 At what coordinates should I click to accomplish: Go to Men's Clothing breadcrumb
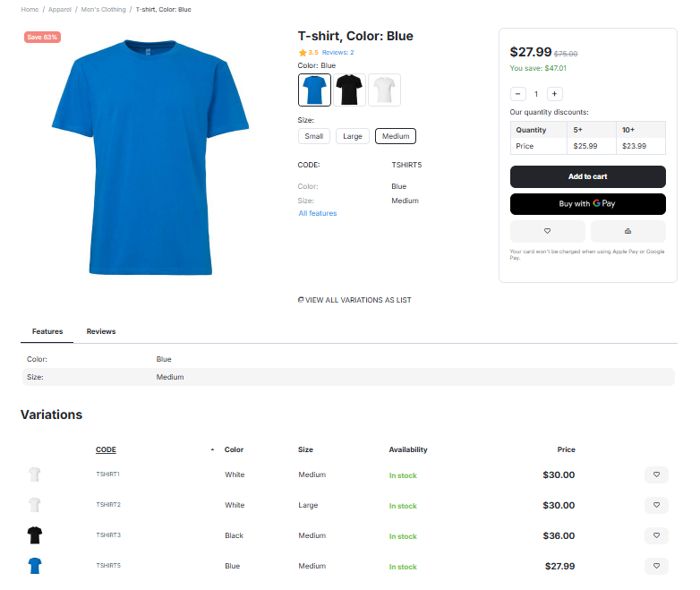(104, 9)
